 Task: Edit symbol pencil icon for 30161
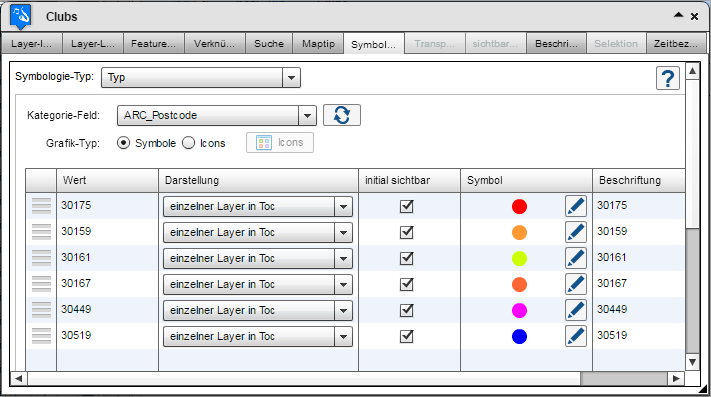point(576,258)
